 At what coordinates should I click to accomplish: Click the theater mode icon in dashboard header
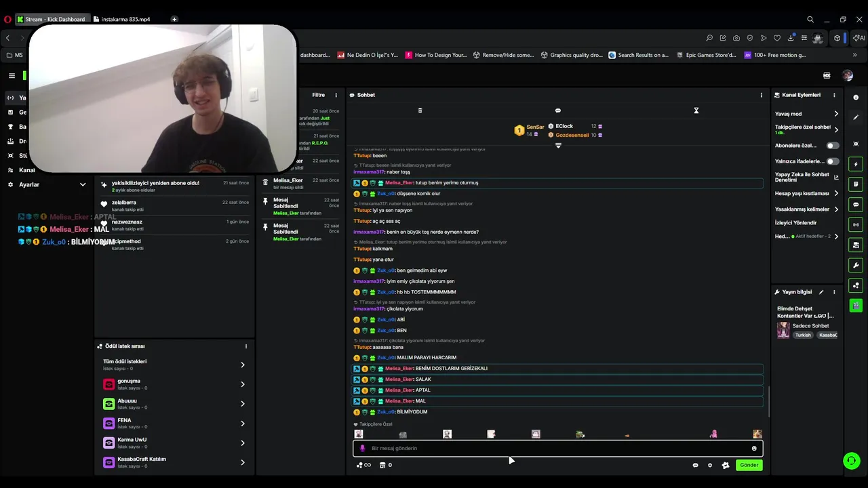point(827,76)
